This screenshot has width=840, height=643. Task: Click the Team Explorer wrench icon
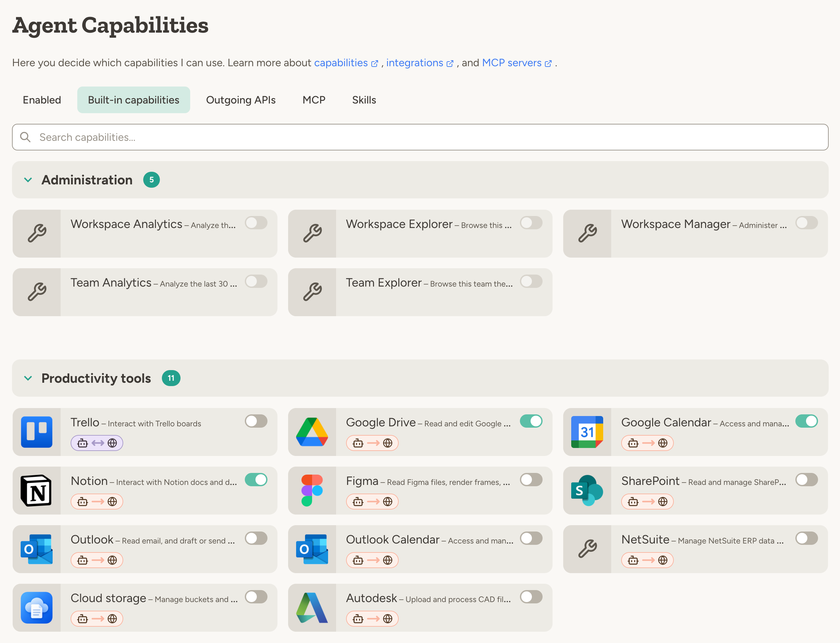pyautogui.click(x=312, y=292)
